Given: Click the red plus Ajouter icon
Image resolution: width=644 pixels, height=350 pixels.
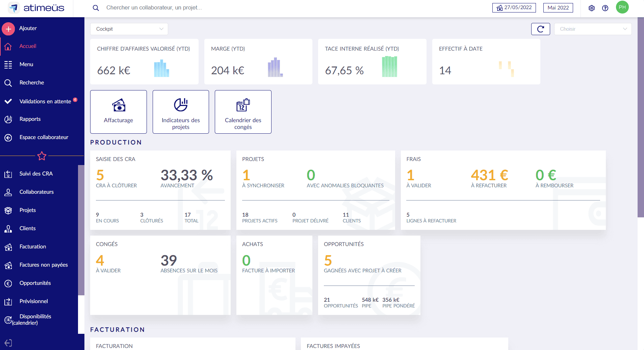Looking at the screenshot, I should click(8, 29).
